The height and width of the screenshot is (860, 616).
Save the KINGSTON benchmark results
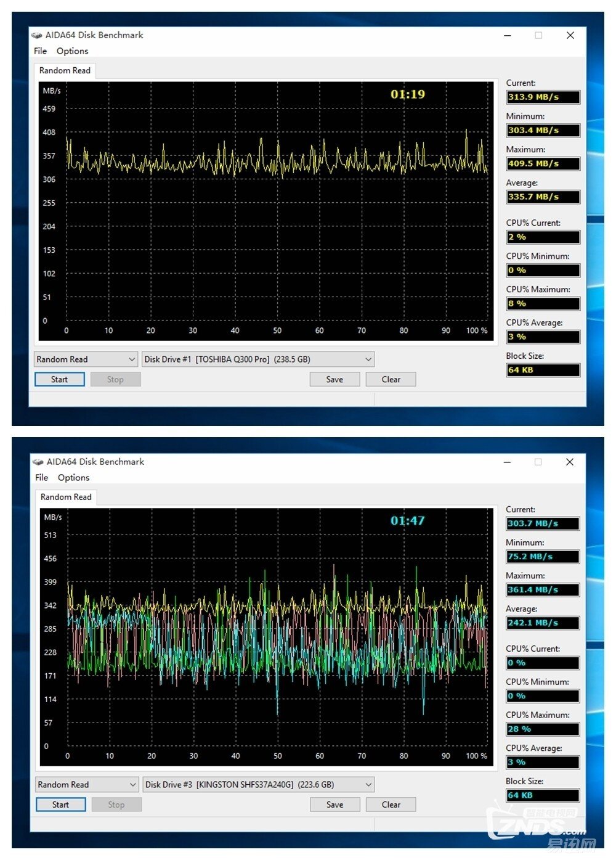coord(334,805)
